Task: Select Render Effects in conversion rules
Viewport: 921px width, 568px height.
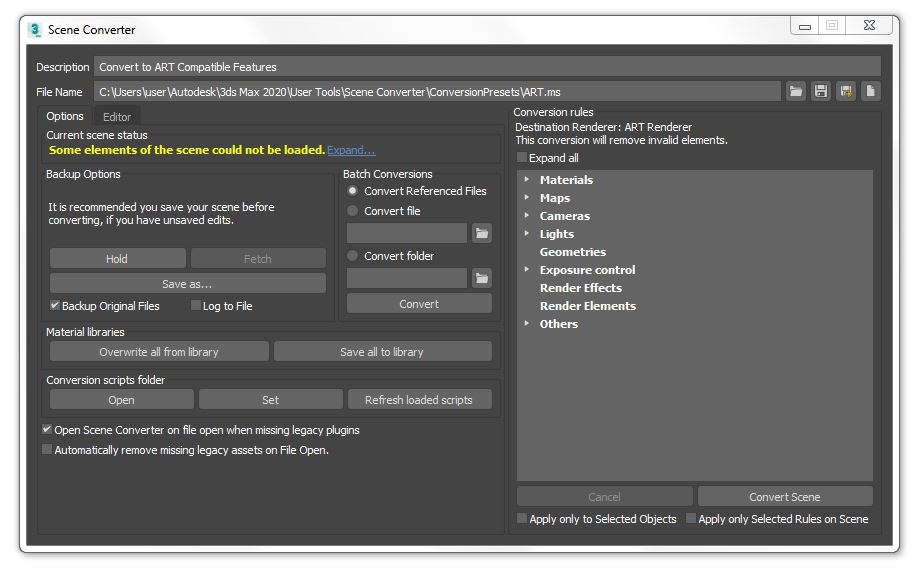Action: [581, 288]
